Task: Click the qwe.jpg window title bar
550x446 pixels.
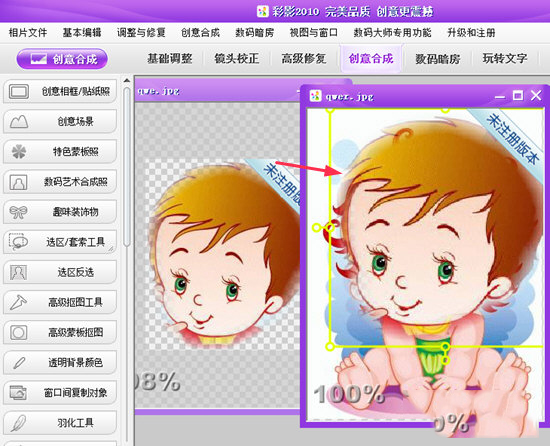Action: click(217, 91)
